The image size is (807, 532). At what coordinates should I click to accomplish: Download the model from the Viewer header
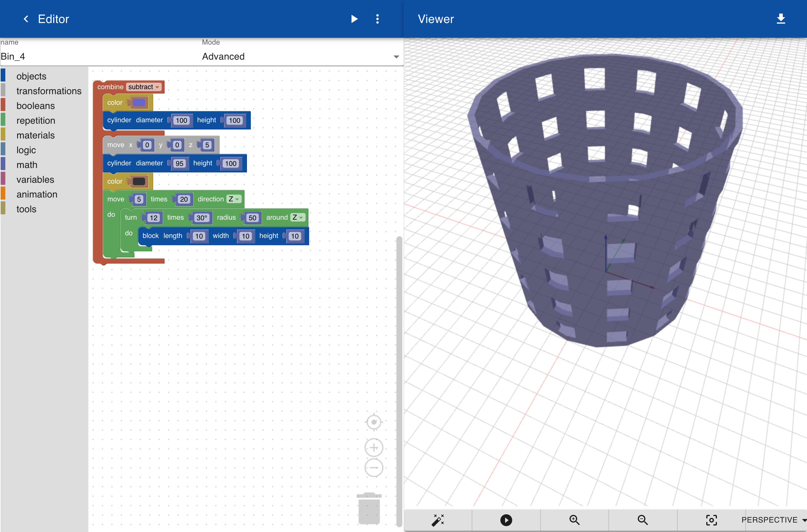(x=781, y=19)
